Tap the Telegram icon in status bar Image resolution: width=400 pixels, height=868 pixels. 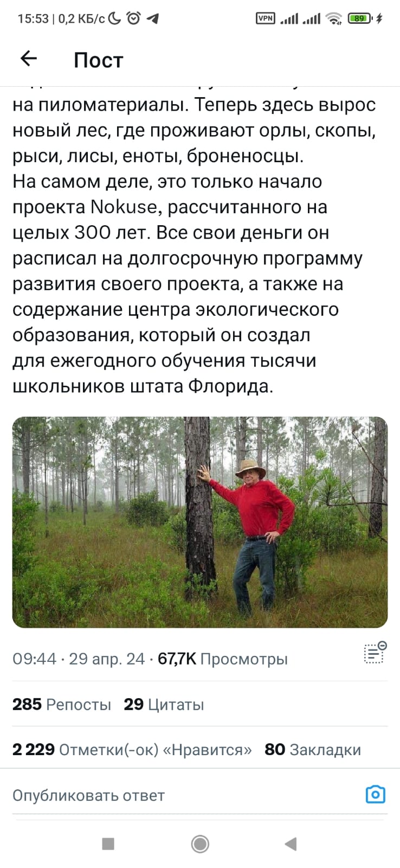pyautogui.click(x=153, y=18)
